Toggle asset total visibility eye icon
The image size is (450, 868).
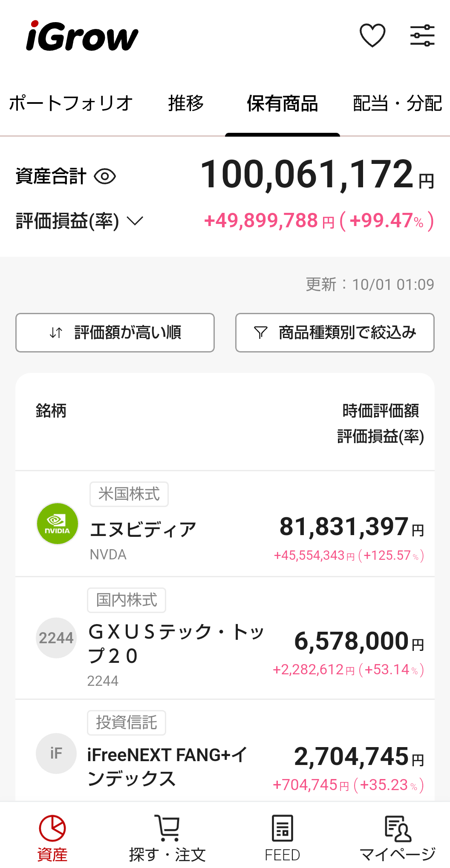[105, 176]
